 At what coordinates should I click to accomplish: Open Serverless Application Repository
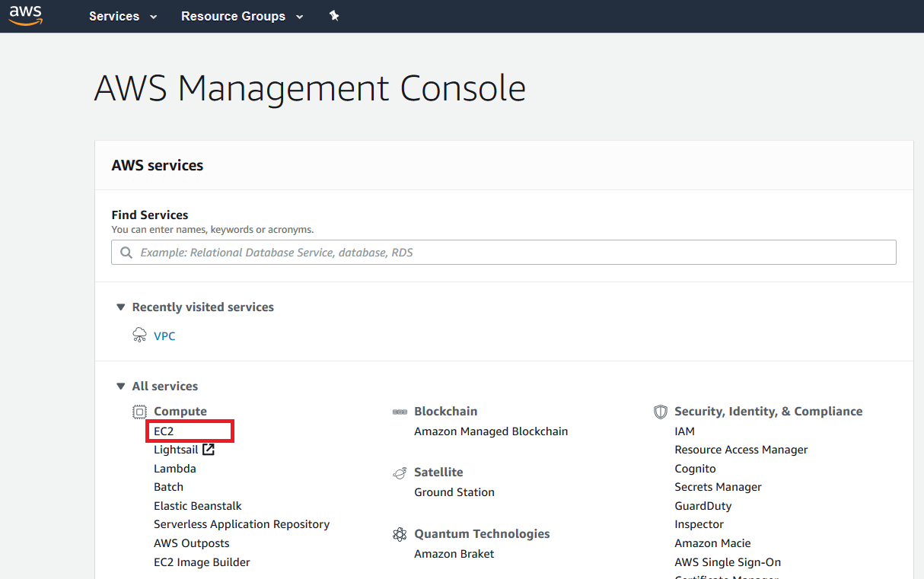click(241, 524)
